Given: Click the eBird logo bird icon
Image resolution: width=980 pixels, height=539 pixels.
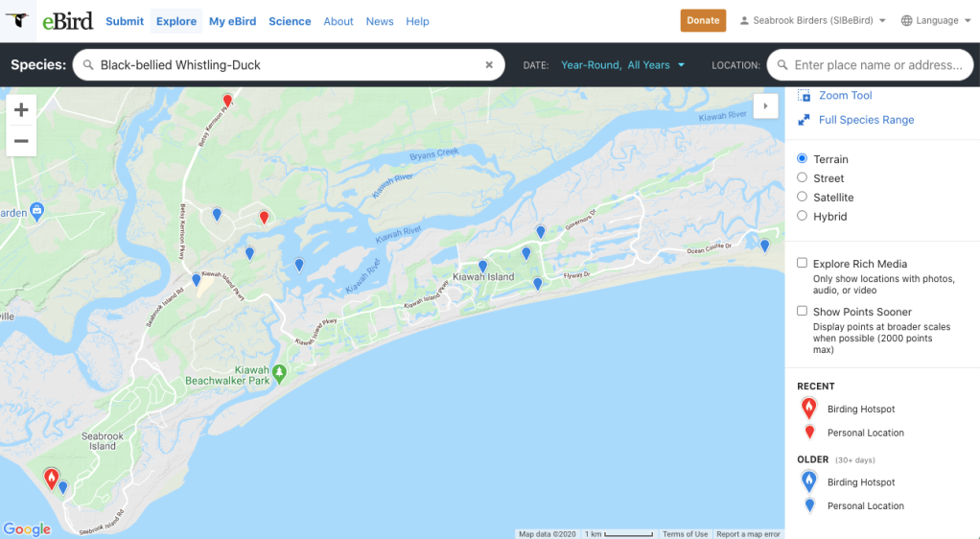Looking at the screenshot, I should (x=17, y=20).
